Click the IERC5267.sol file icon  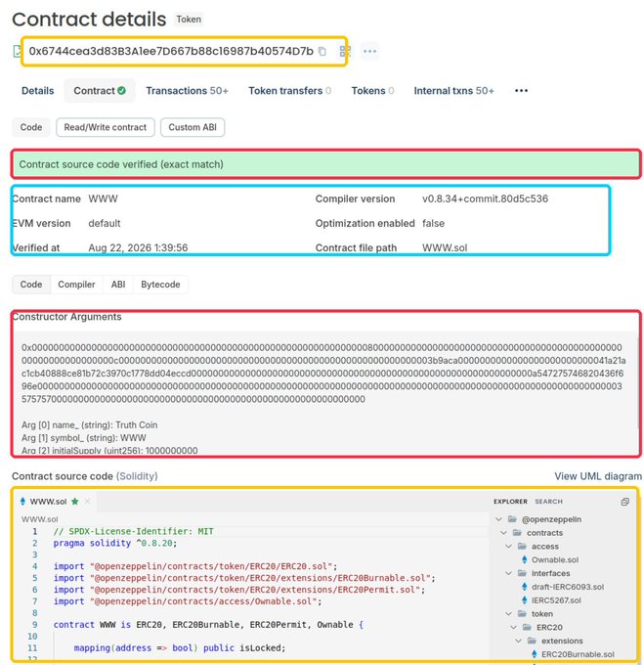525,600
